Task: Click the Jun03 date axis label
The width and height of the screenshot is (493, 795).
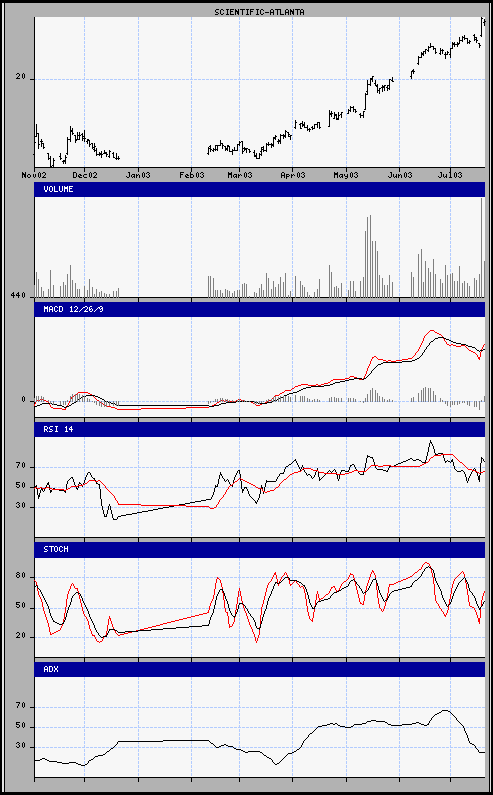Action: [400, 175]
